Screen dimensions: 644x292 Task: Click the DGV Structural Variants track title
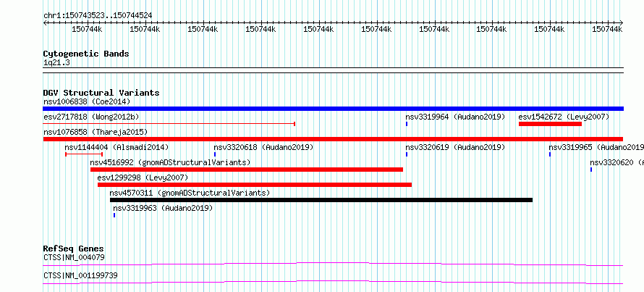coord(101,93)
